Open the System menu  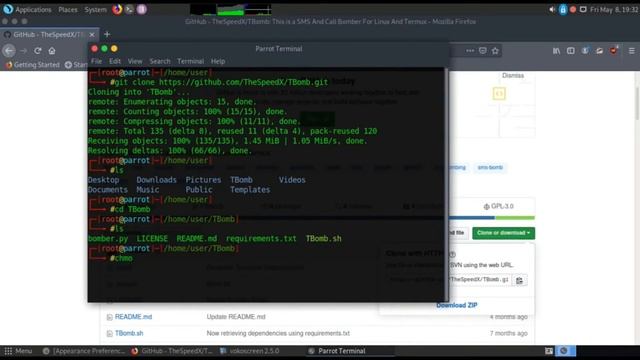[95, 9]
